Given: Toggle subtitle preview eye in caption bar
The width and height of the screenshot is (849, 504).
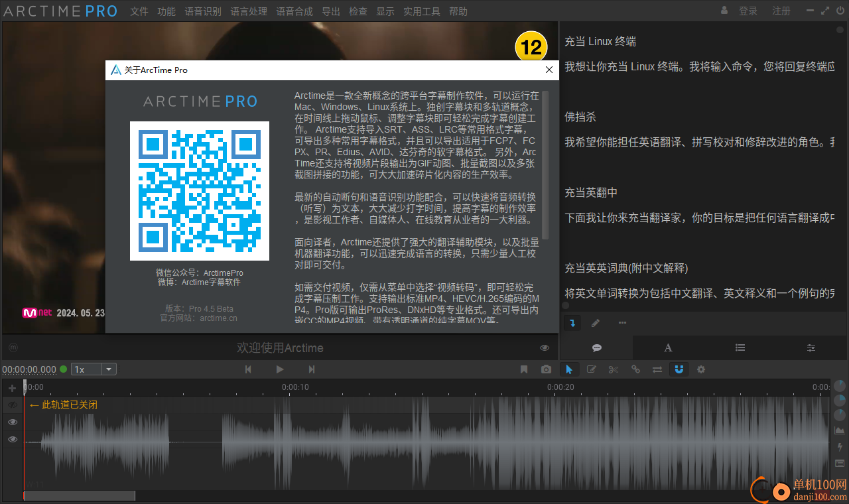Looking at the screenshot, I should [545, 347].
